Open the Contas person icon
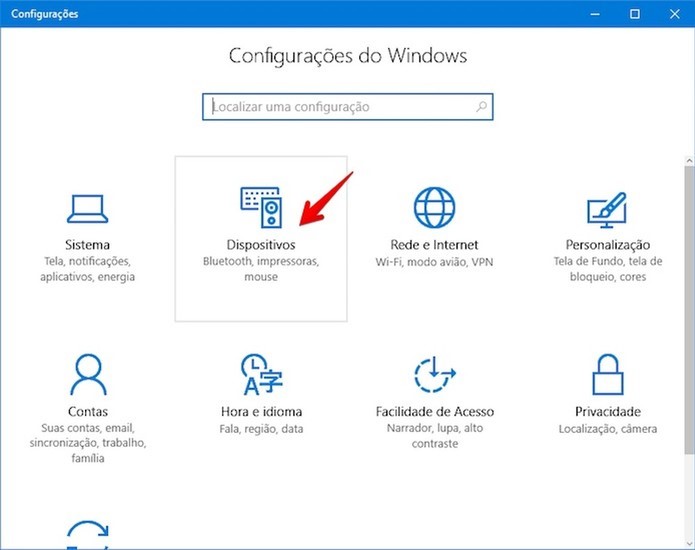695x550 pixels. coord(88,374)
